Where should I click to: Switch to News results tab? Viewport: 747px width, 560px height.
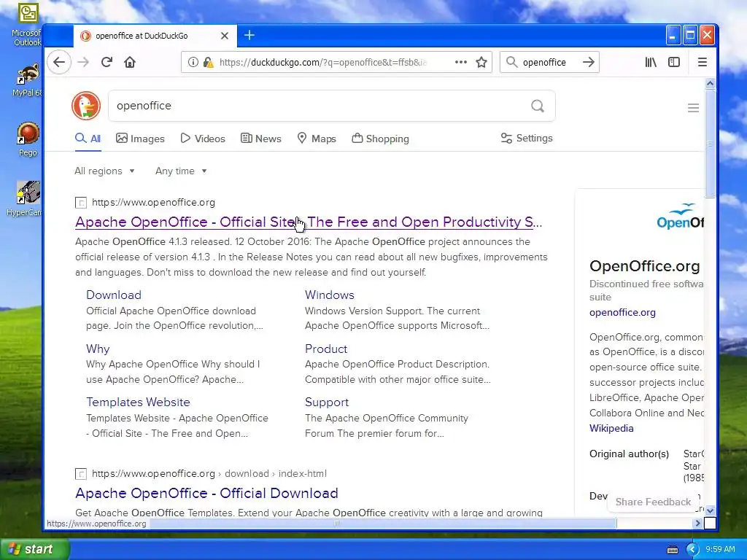click(x=260, y=139)
